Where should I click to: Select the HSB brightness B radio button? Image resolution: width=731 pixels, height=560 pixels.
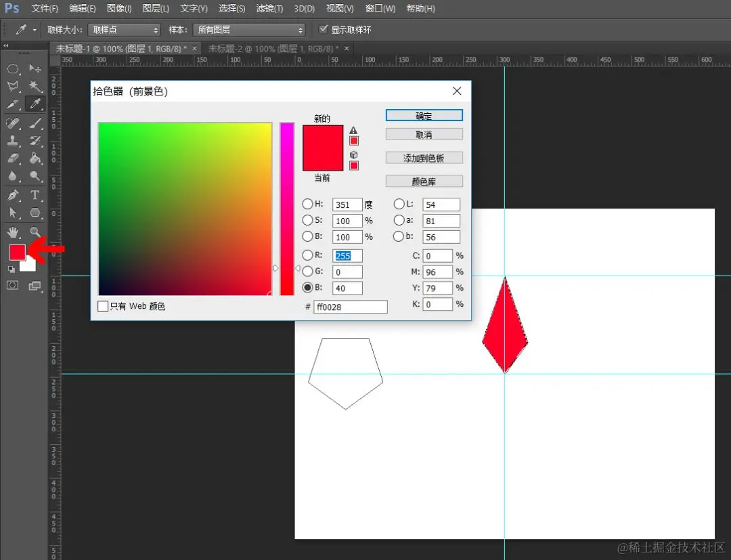tap(307, 236)
